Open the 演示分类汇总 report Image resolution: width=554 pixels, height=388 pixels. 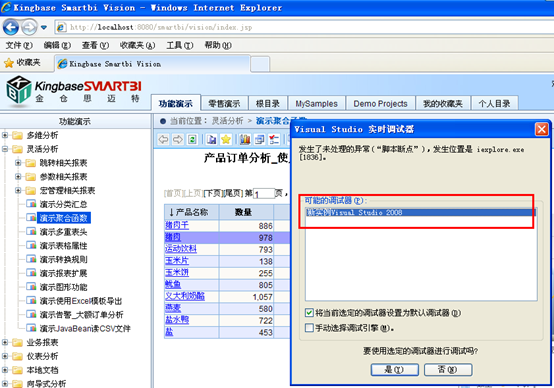(x=63, y=204)
